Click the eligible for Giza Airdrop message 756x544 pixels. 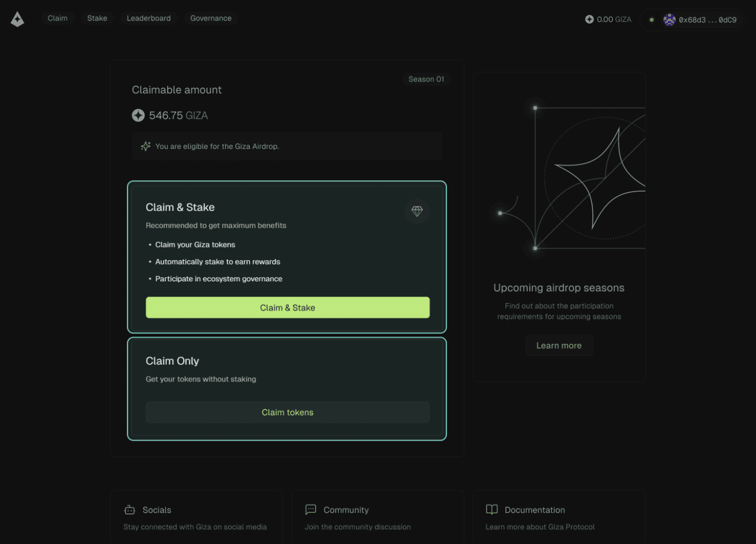[x=217, y=146]
